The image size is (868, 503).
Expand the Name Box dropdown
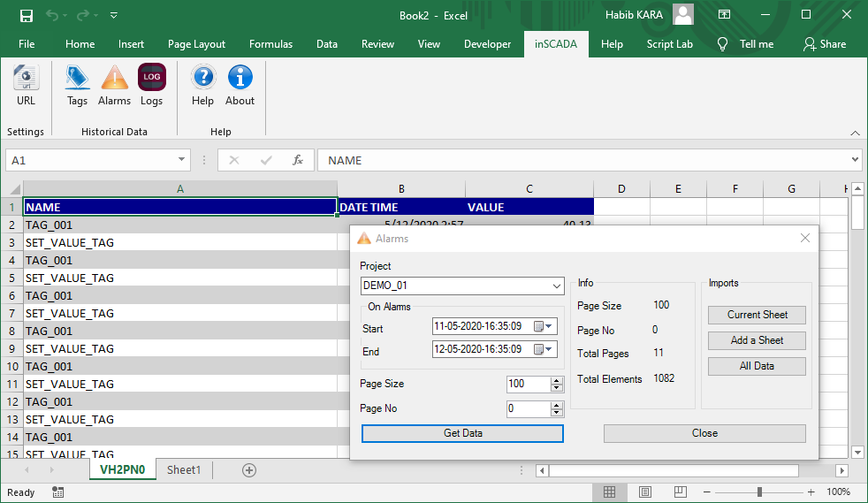[181, 160]
